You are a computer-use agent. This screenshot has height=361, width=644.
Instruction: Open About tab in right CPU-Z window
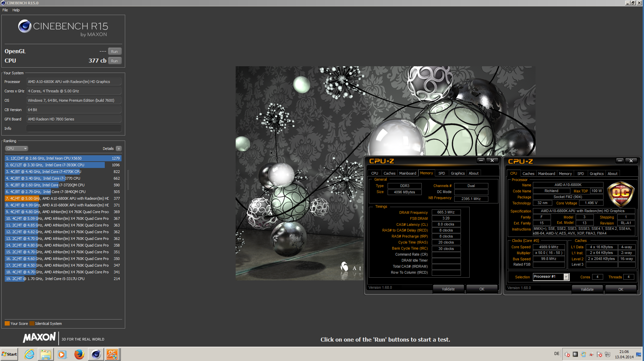click(x=613, y=174)
